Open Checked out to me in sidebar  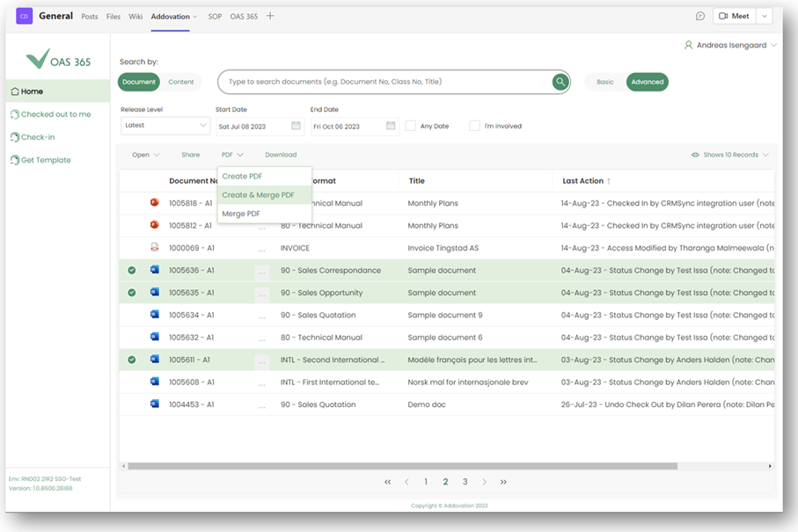[55, 114]
